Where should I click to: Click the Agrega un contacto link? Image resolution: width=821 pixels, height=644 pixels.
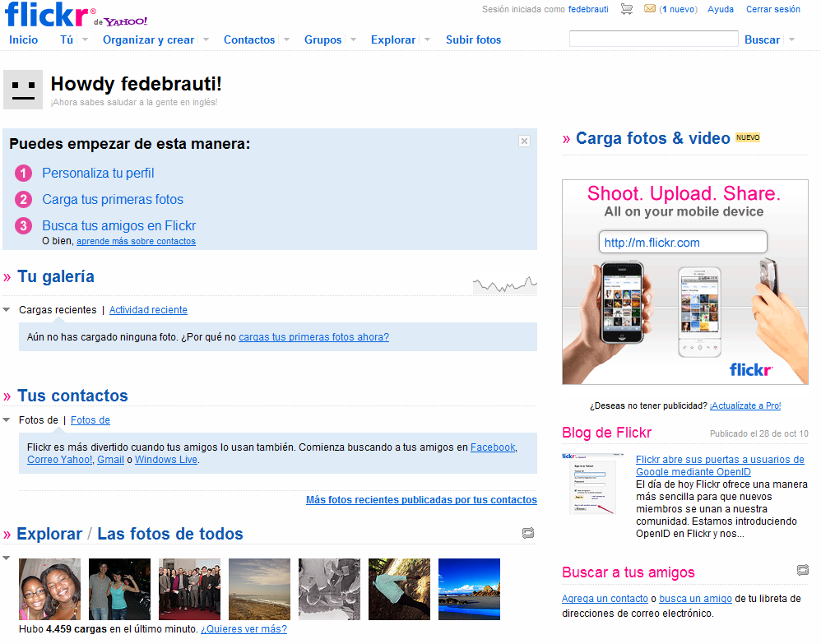605,598
